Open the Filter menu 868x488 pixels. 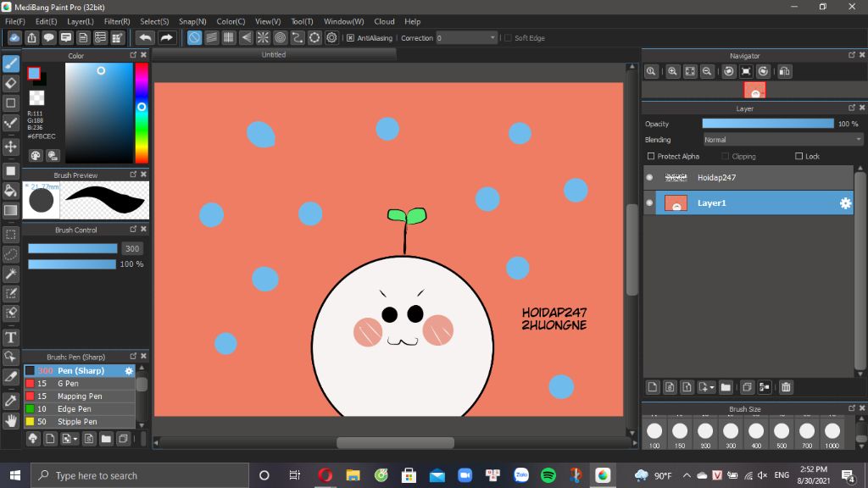(x=117, y=21)
